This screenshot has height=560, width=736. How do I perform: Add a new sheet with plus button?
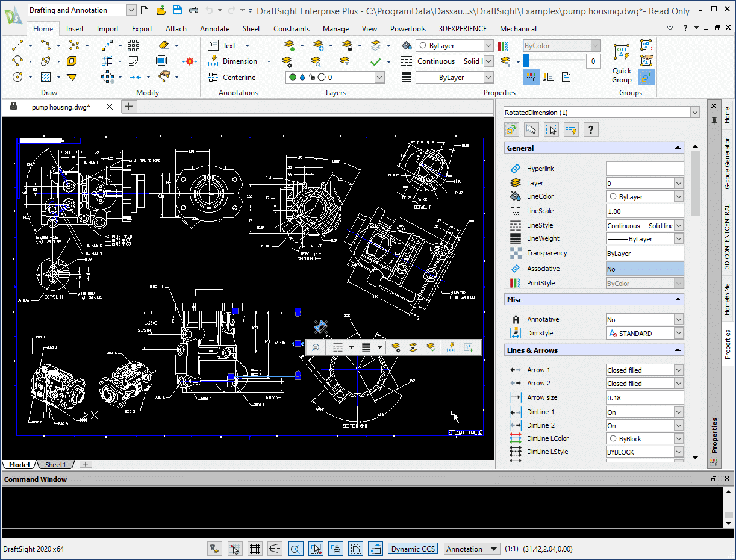click(86, 464)
